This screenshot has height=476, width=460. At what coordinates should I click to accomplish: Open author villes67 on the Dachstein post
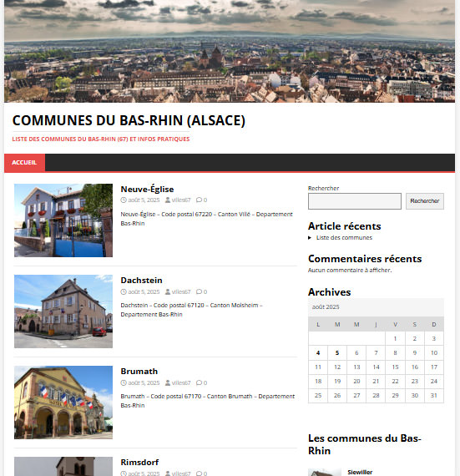point(181,291)
